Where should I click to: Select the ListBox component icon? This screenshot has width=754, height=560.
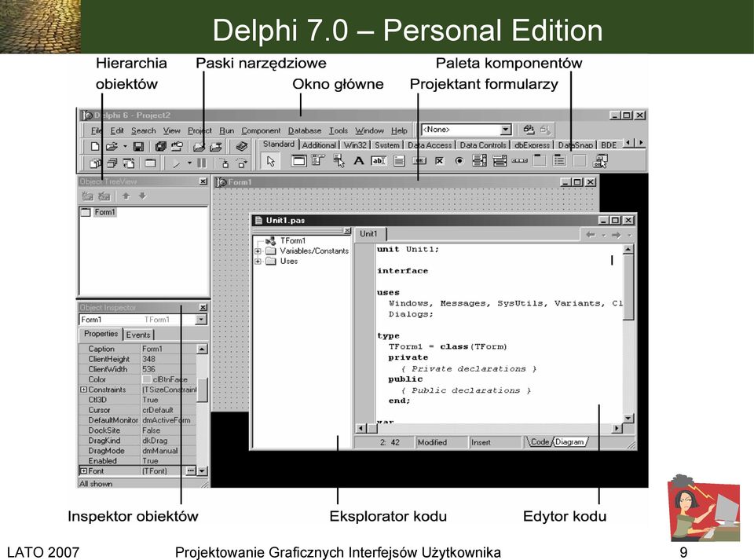pos(479,160)
